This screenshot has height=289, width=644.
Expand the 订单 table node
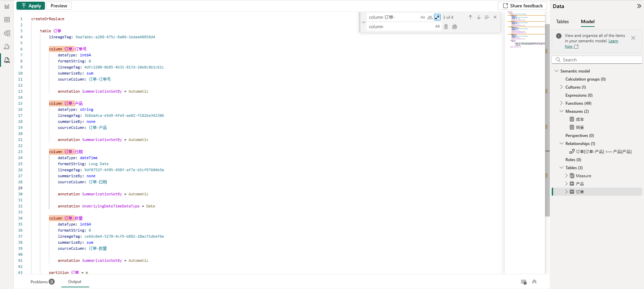click(x=567, y=192)
